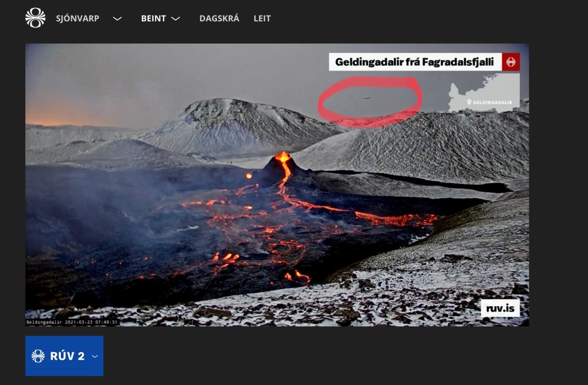The height and width of the screenshot is (385, 588).
Task: Select the BEINT menu item
Action: [153, 18]
